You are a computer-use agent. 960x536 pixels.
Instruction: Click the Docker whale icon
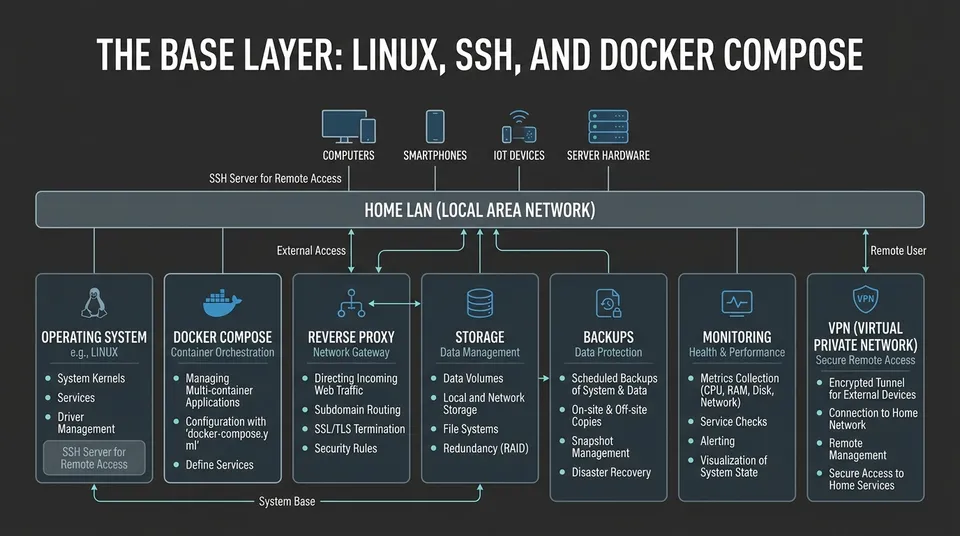(222, 303)
